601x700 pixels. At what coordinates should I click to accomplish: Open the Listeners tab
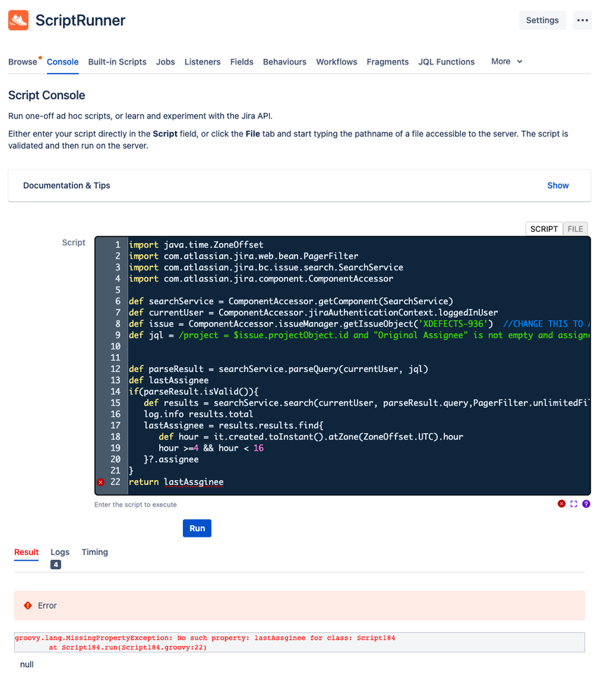[202, 62]
